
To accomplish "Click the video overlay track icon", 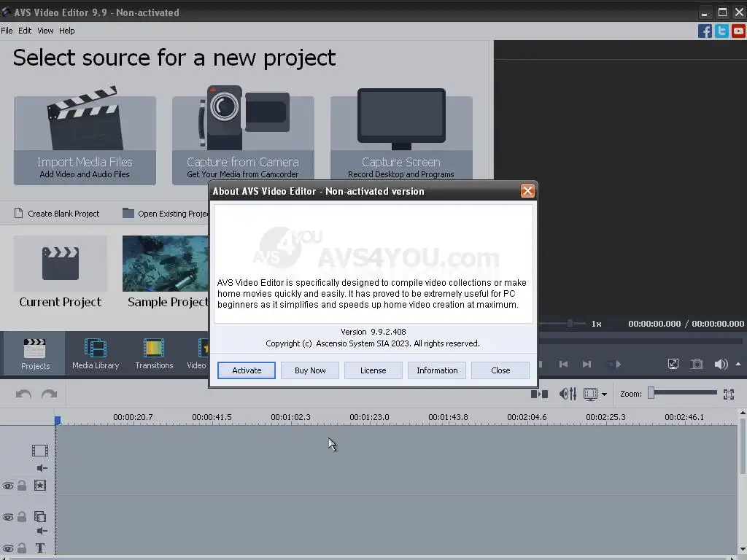I will point(40,517).
